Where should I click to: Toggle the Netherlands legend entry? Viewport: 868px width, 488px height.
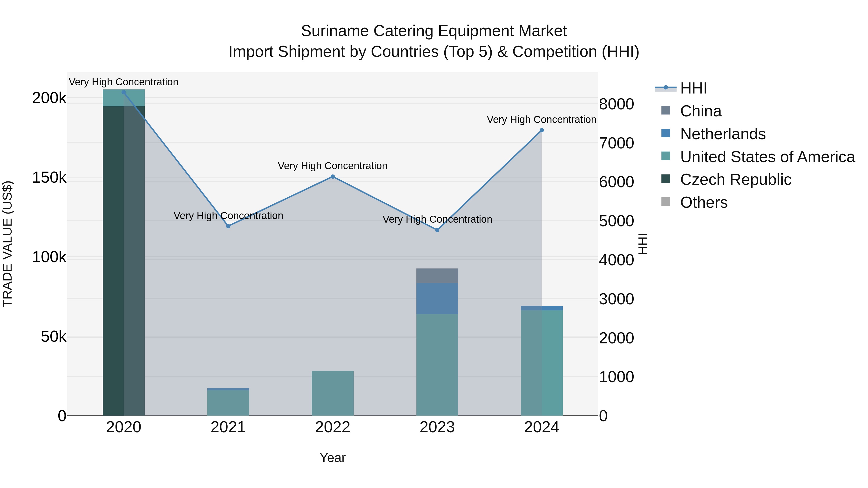pos(713,134)
